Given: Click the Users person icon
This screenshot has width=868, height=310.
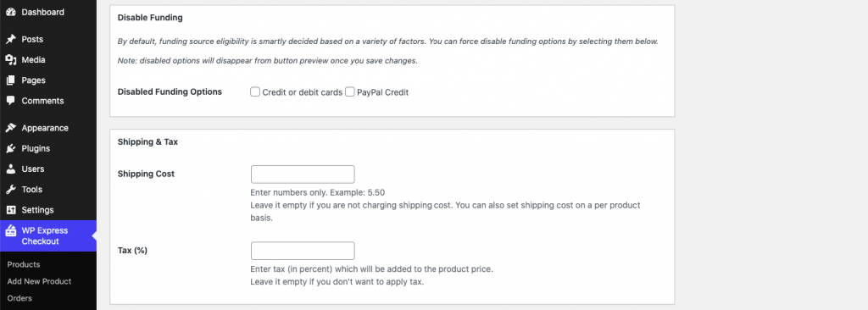Looking at the screenshot, I should (10, 169).
